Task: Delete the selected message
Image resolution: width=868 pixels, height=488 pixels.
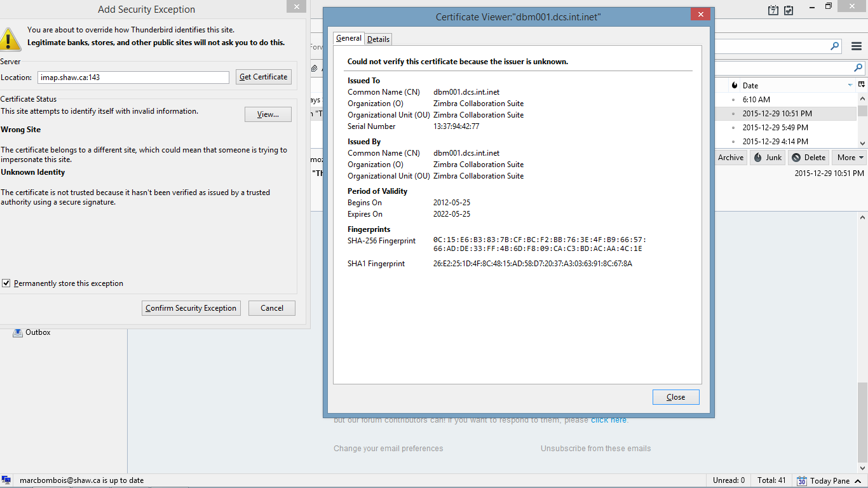Action: (x=809, y=158)
